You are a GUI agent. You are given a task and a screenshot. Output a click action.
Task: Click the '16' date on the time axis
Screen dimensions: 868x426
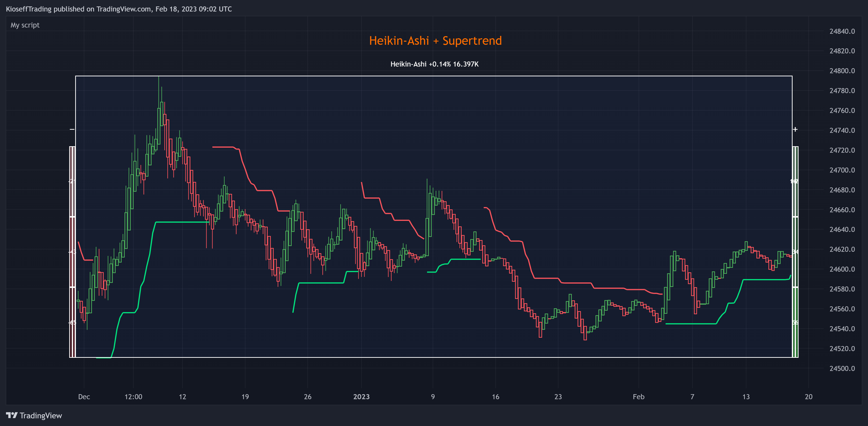pos(495,397)
